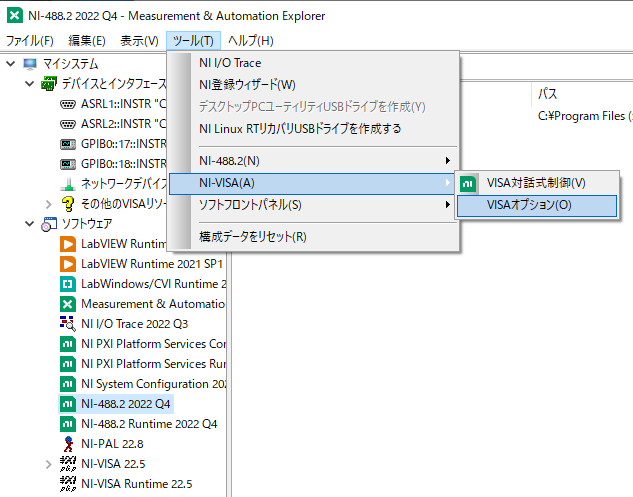Click the NI icon beside VISA対話式制御

pyautogui.click(x=468, y=183)
